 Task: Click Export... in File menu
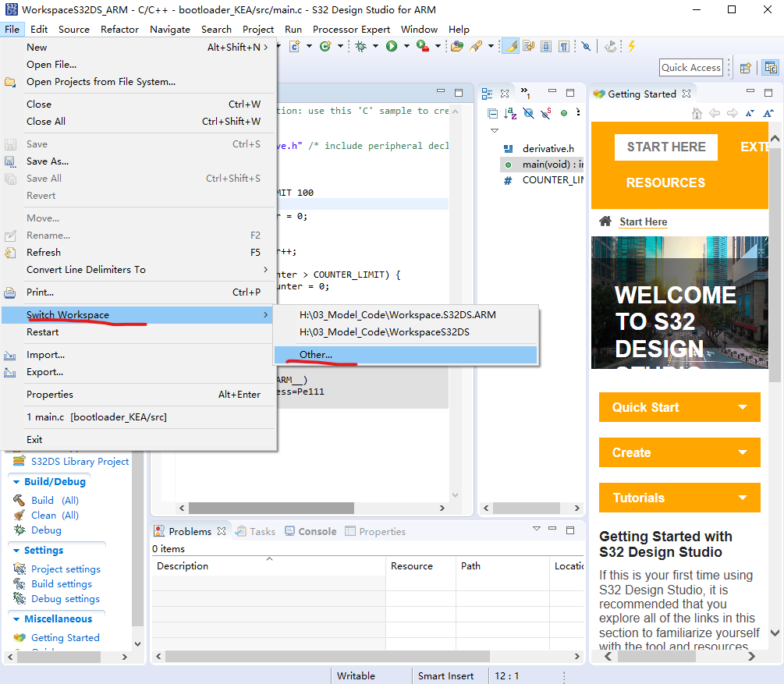[139, 372]
